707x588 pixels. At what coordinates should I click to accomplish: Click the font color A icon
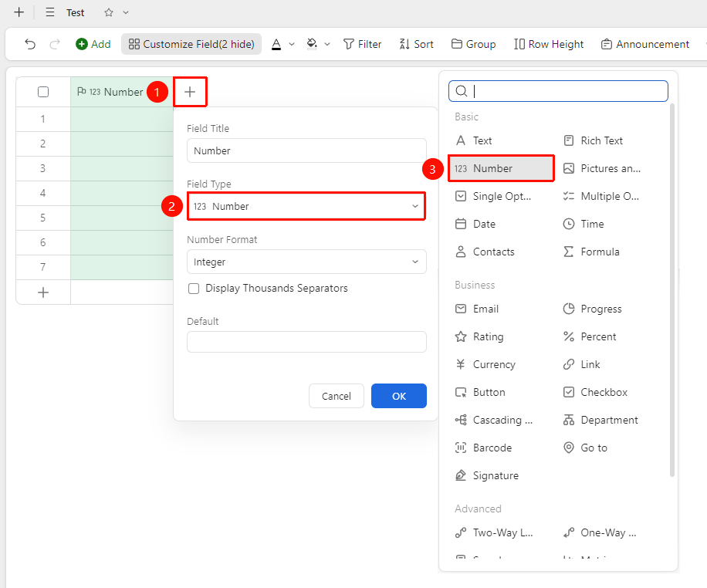point(276,44)
